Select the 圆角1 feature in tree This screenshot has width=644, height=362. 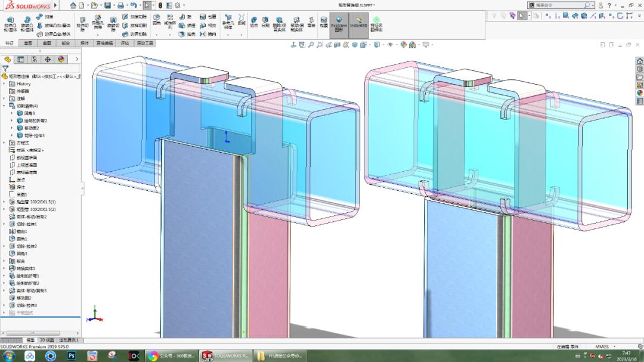(21, 239)
